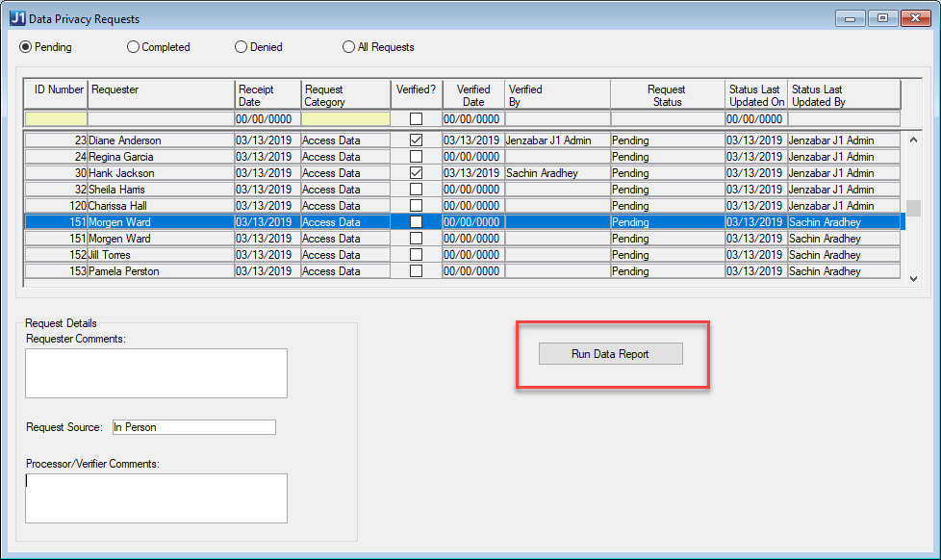The width and height of the screenshot is (941, 560).
Task: Click the Request Source field
Action: [193, 427]
